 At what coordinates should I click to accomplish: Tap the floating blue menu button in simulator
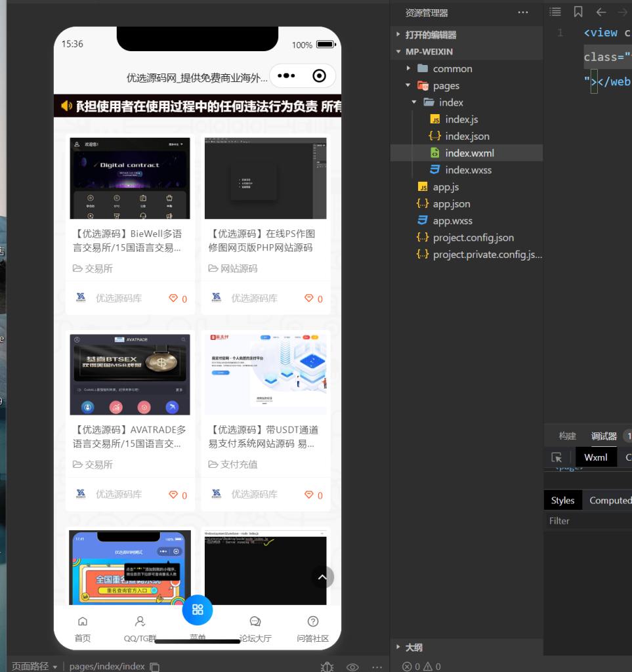pyautogui.click(x=198, y=610)
